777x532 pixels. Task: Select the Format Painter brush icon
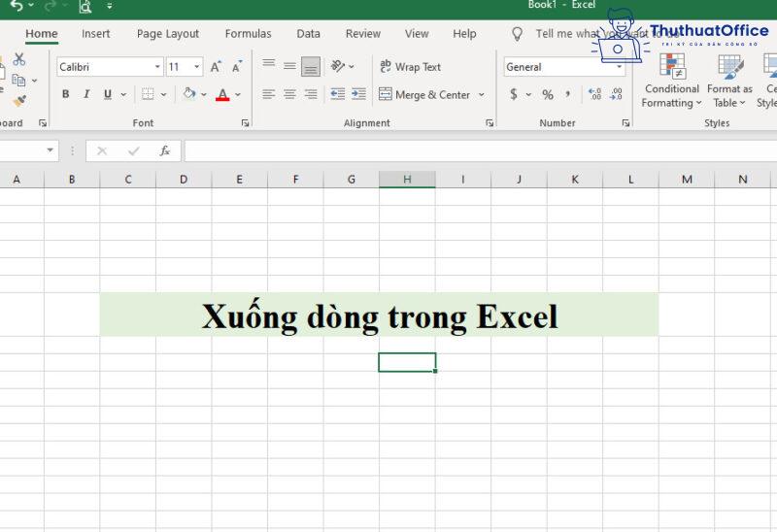[x=18, y=100]
